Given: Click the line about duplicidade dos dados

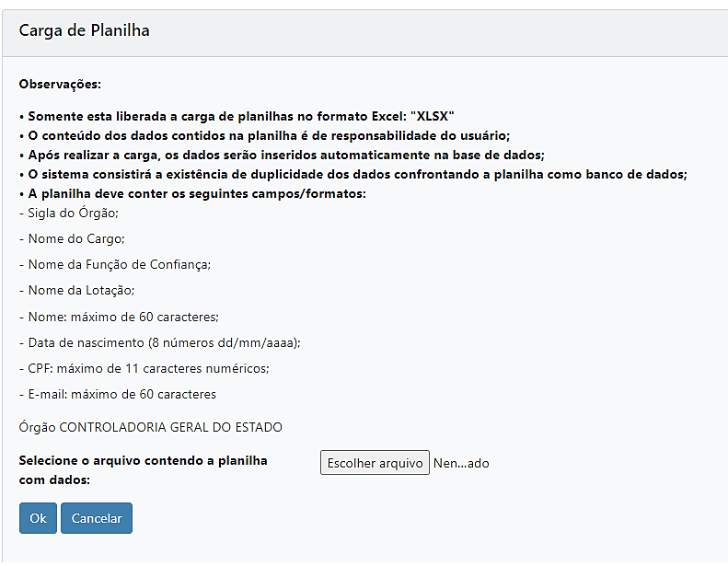Looking at the screenshot, I should coord(353,174).
